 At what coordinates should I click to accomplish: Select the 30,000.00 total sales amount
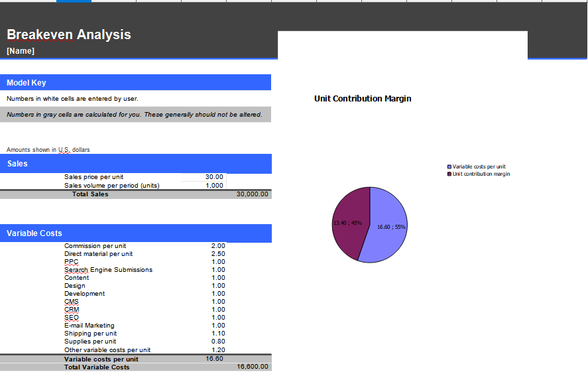click(253, 194)
